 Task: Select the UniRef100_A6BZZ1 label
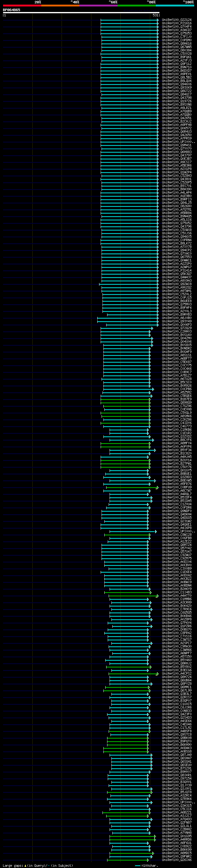[x=176, y=812]
